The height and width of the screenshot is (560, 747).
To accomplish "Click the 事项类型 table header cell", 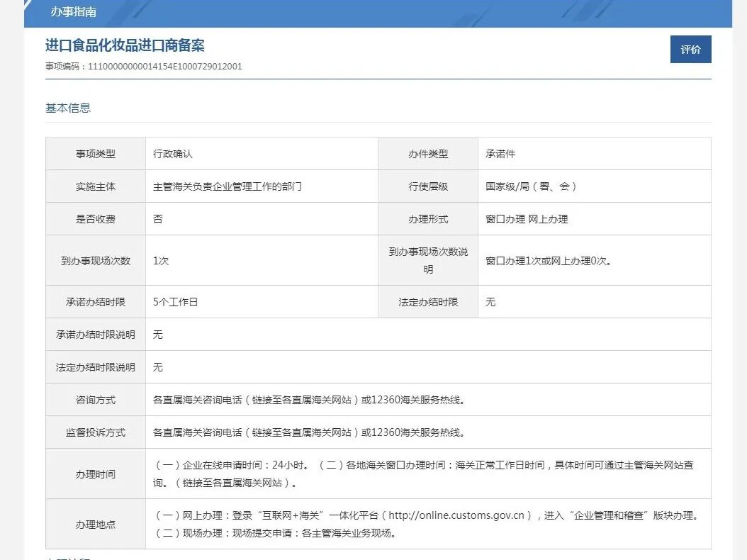I will pos(96,153).
